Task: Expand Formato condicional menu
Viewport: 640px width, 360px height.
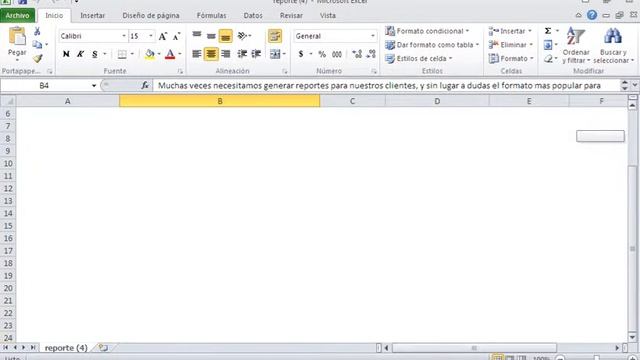Action: pos(427,31)
